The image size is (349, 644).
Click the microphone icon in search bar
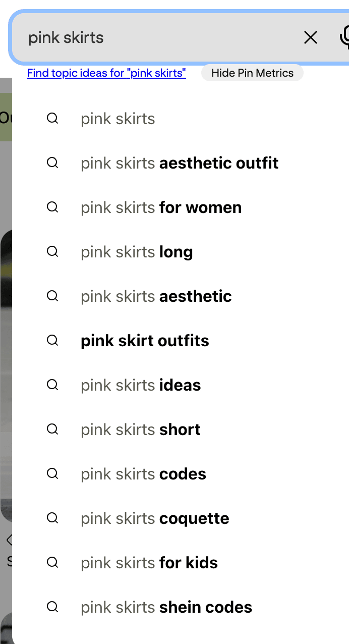pos(345,37)
